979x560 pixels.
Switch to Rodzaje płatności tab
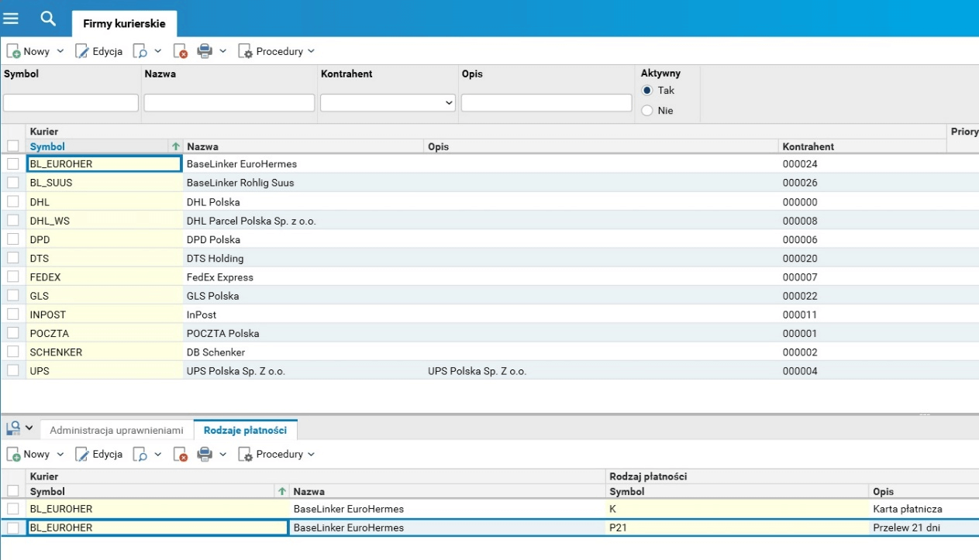coord(245,430)
